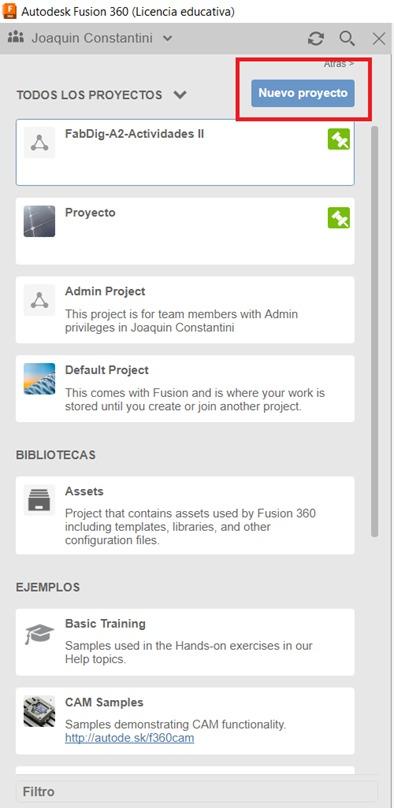Expand the Joaquin Constantini team dropdown
The width and height of the screenshot is (394, 808).
(x=167, y=38)
